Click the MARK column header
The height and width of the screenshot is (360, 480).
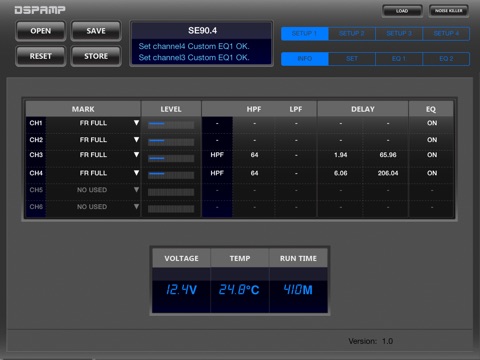[83, 109]
